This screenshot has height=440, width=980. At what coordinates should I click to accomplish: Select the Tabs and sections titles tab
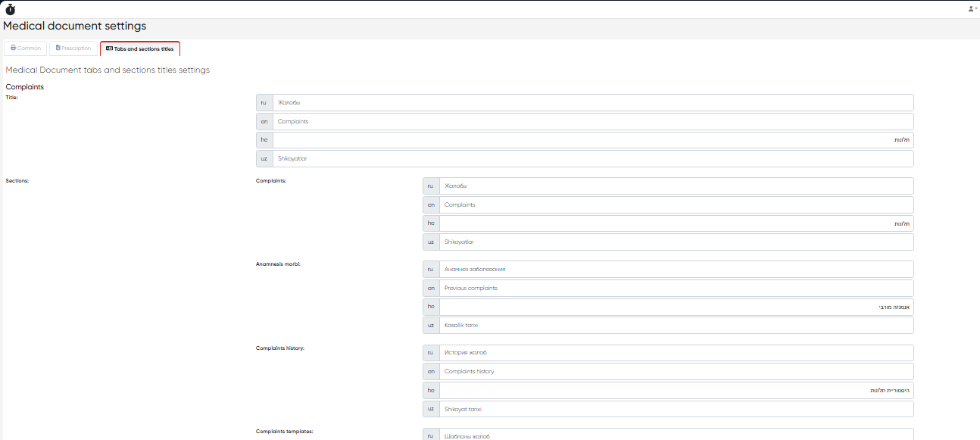[x=140, y=48]
